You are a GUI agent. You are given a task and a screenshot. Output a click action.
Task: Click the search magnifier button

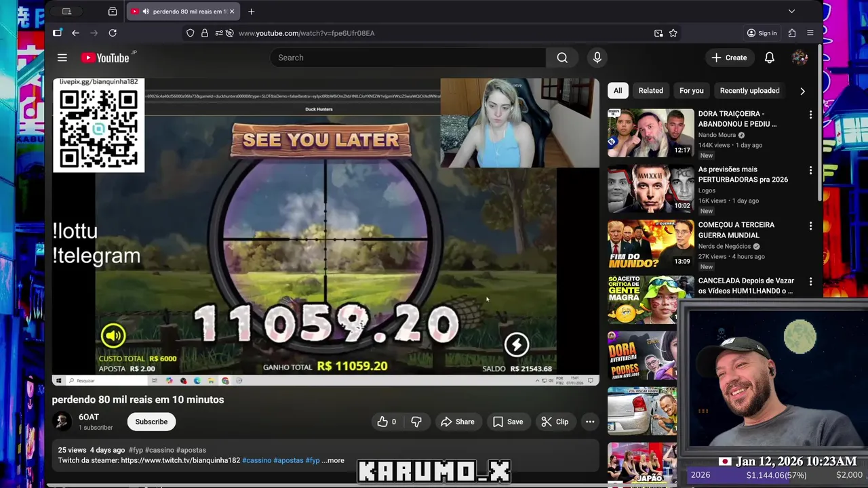point(562,58)
